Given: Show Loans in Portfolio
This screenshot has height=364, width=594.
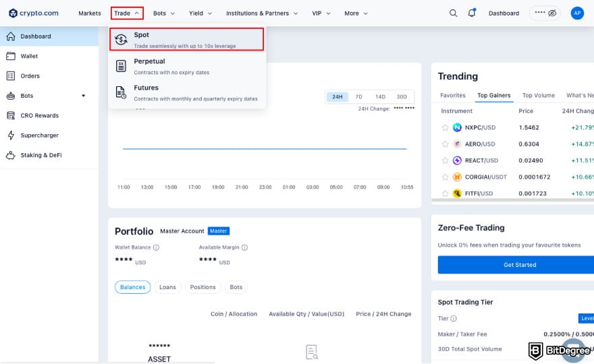Looking at the screenshot, I should 167,287.
